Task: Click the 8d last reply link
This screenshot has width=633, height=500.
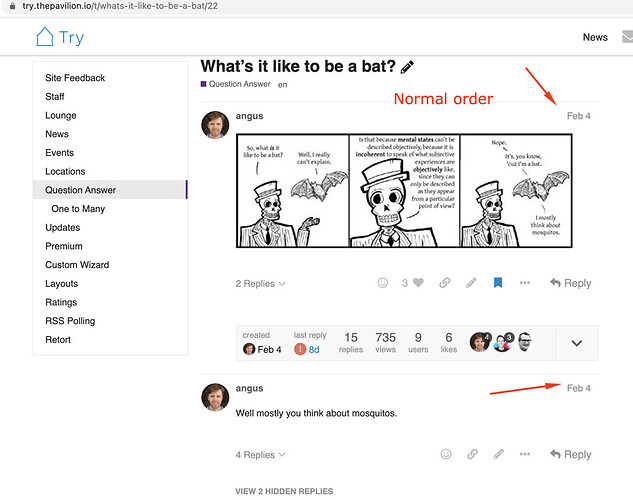Action: 314,349
